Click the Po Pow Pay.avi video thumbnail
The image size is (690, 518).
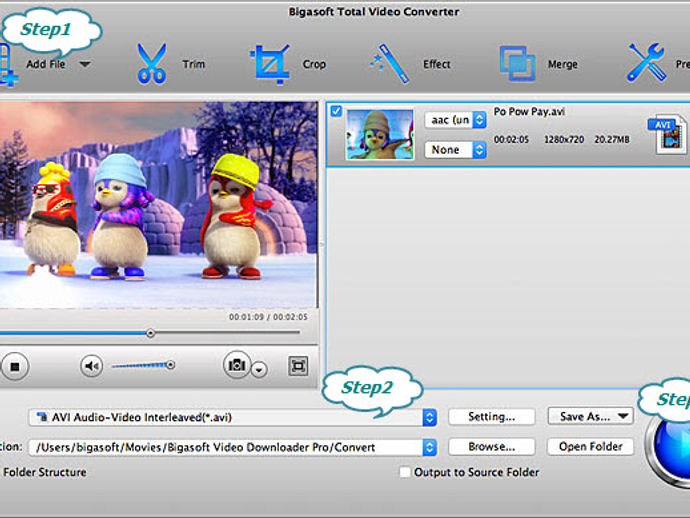tap(380, 134)
